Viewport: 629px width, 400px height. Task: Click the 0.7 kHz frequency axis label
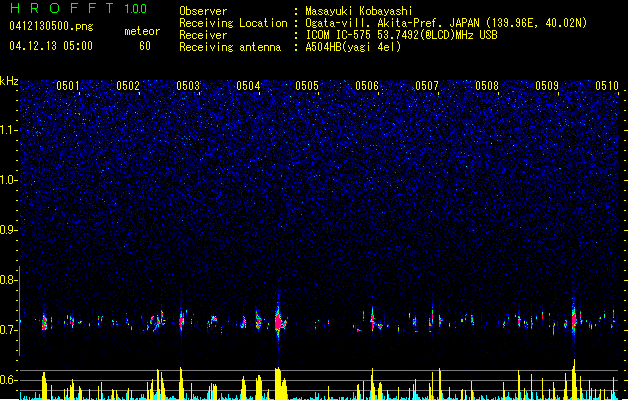click(8, 330)
